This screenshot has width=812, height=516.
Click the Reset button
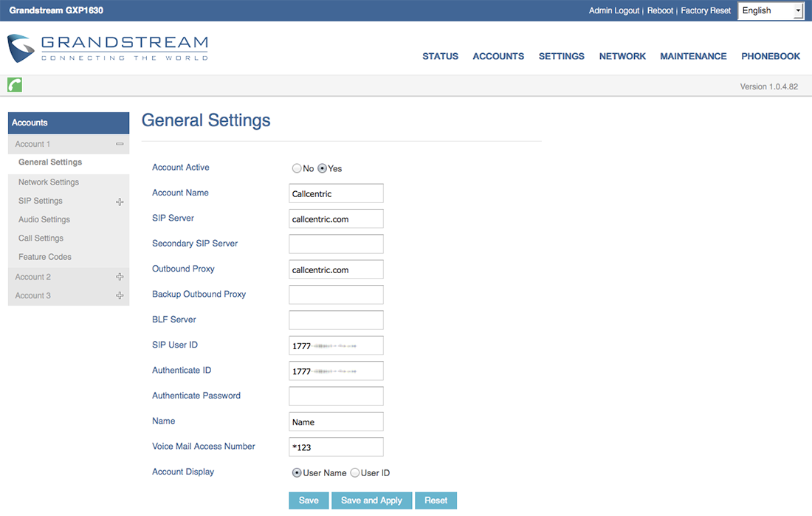tap(436, 500)
